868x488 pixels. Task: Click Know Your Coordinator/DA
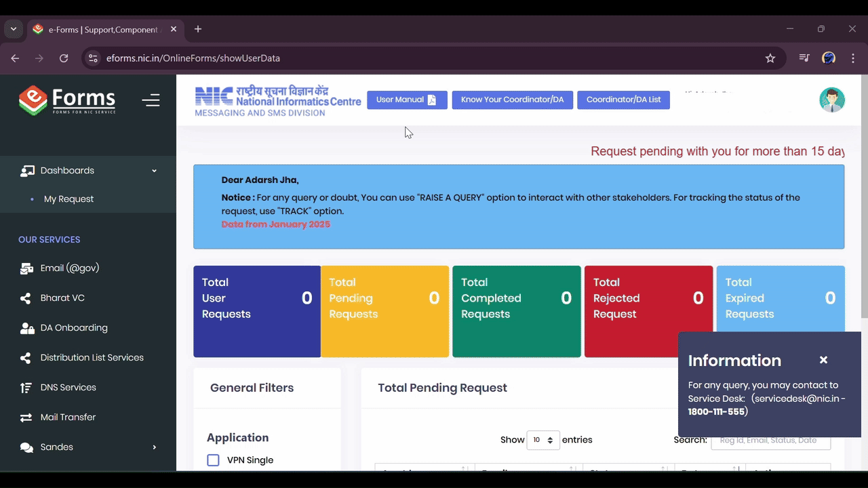[512, 100]
